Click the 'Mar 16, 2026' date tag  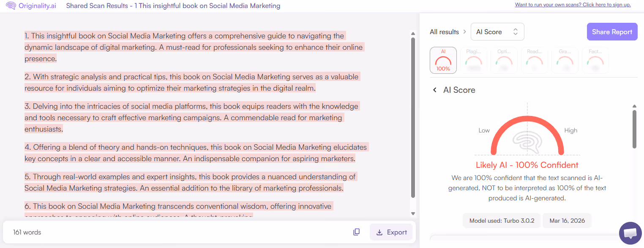567,221
